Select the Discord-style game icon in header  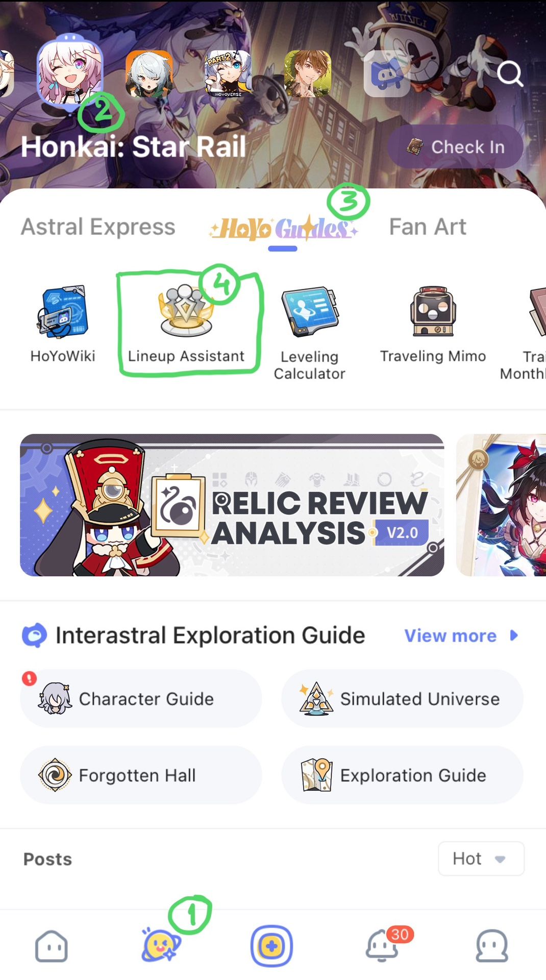pyautogui.click(x=387, y=74)
